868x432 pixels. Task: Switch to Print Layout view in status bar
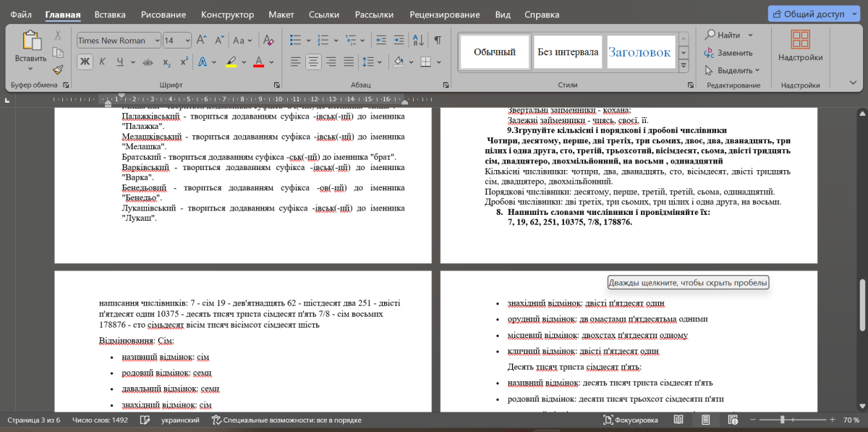tap(705, 420)
